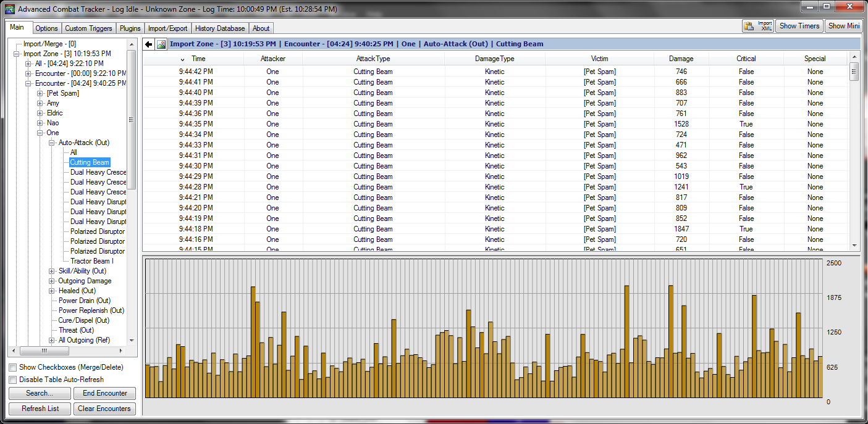The height and width of the screenshot is (424, 868).
Task: Select Tractor Beam I in the tree
Action: coord(91,261)
